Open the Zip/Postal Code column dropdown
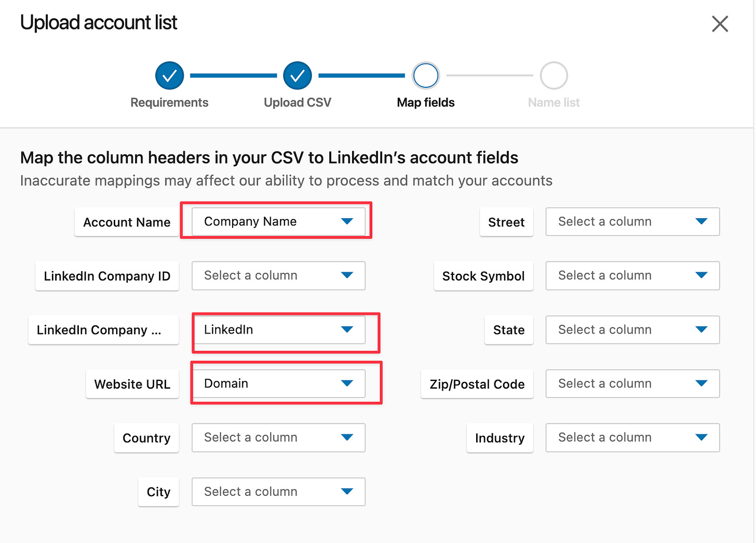The width and height of the screenshot is (756, 543). pyautogui.click(x=632, y=384)
